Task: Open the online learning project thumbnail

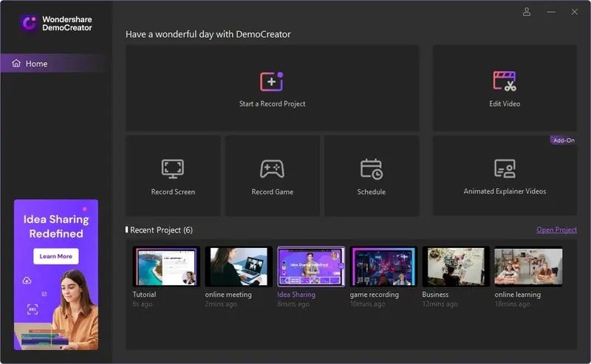Action: click(528, 267)
